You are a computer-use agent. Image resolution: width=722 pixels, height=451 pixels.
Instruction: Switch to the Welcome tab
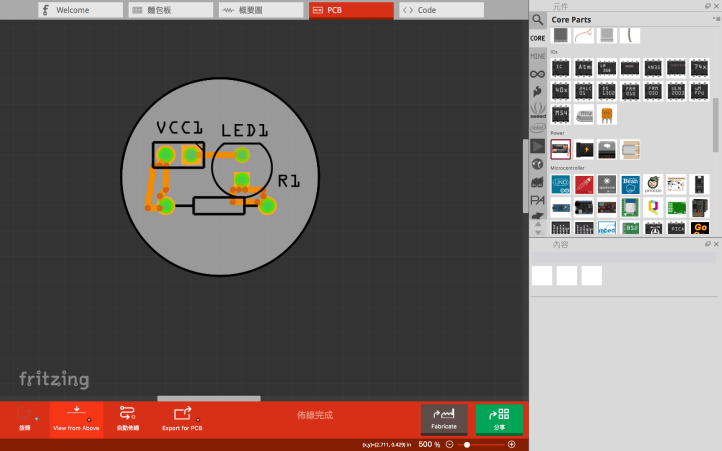tap(80, 10)
